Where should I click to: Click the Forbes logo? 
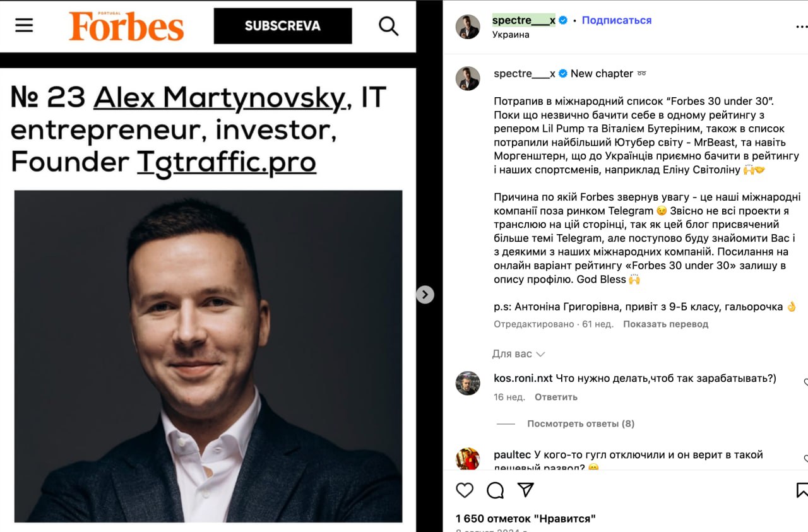[126, 26]
